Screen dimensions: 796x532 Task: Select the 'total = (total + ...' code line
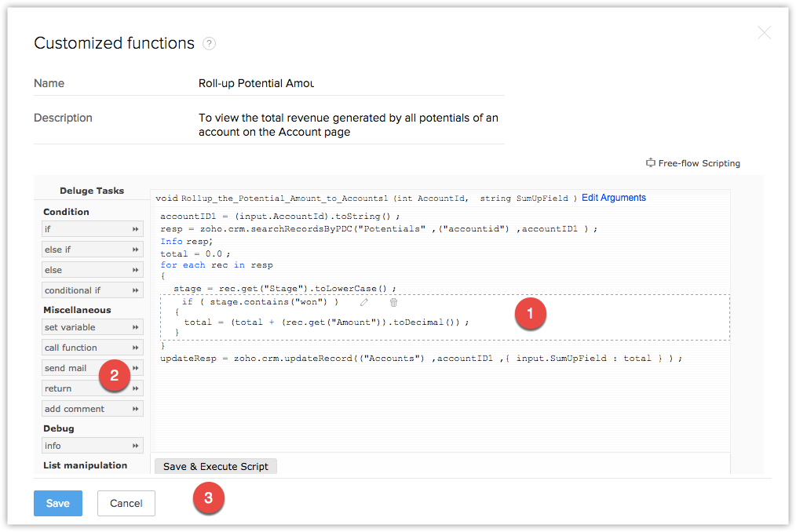point(327,322)
